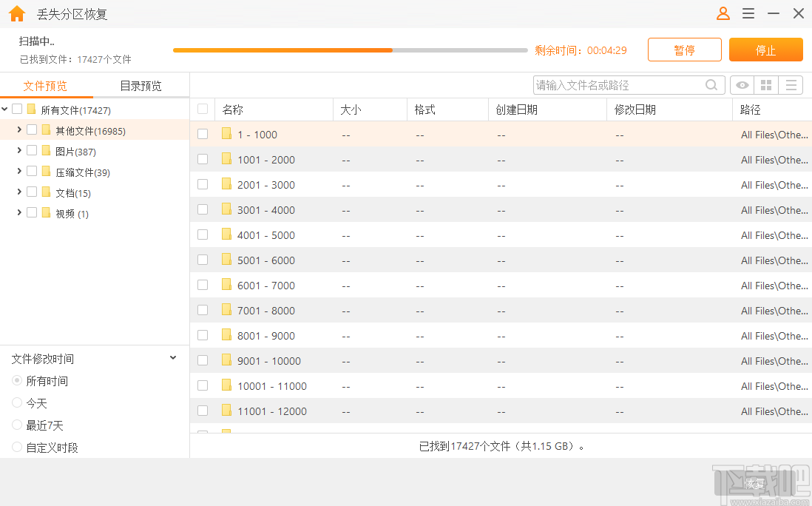Switch to list view mode
Viewport: 812px width, 506px height.
coord(791,85)
